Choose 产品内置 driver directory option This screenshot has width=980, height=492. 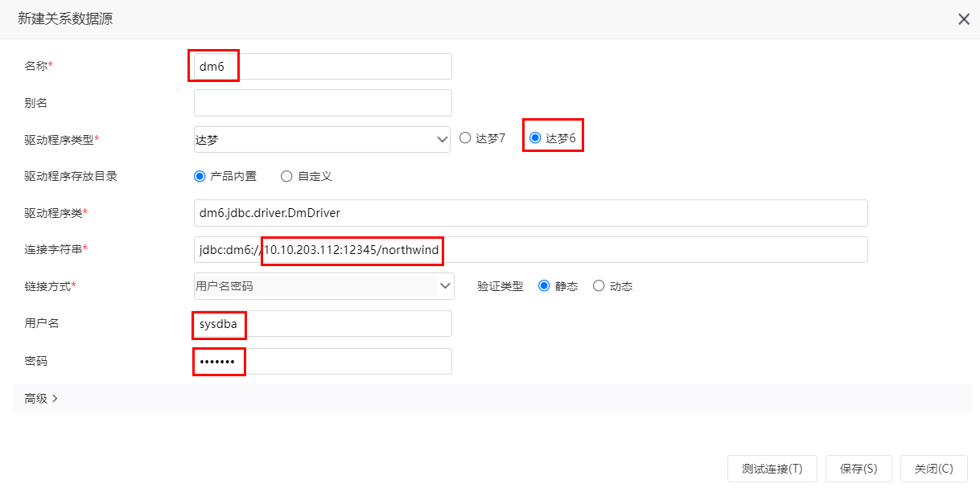pyautogui.click(x=200, y=176)
